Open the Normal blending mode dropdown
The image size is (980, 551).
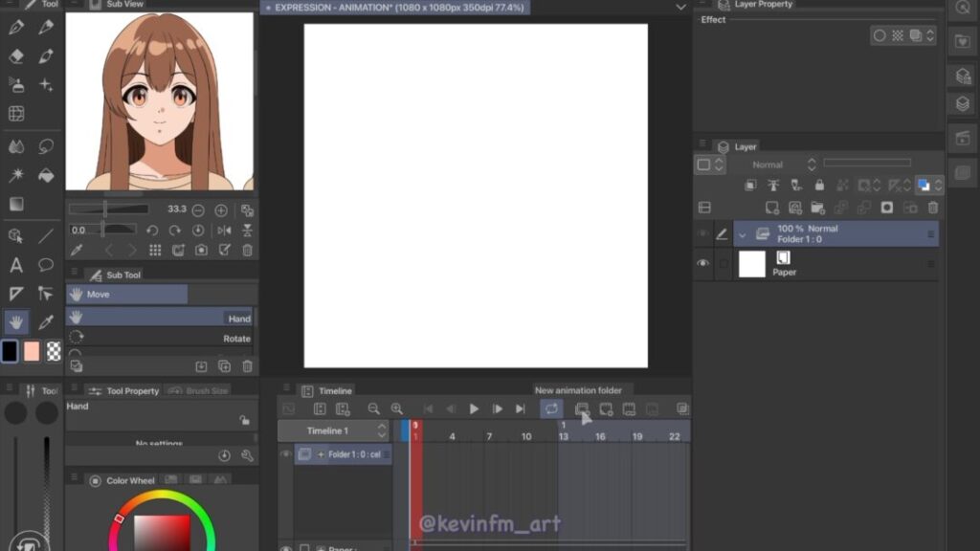773,165
